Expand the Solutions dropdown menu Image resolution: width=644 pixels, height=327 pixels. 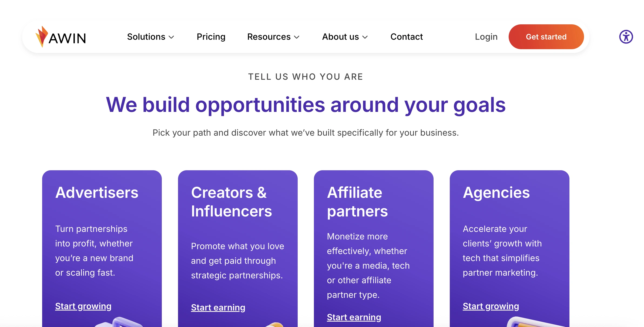click(150, 37)
